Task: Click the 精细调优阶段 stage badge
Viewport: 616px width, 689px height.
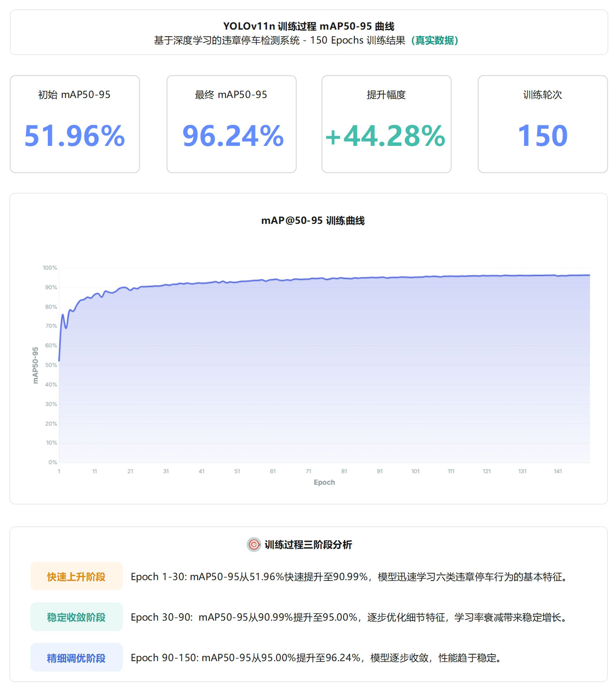Action: click(x=76, y=658)
